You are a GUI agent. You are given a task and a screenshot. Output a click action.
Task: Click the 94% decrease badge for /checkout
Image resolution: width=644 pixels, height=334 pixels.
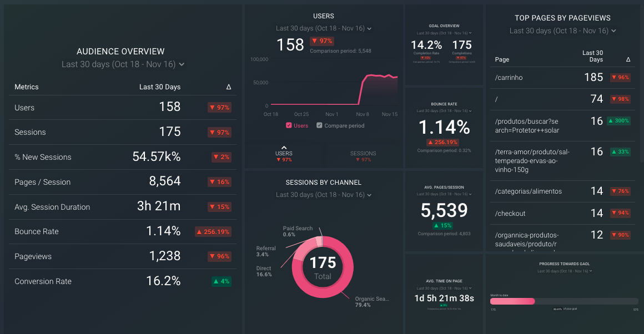point(620,213)
